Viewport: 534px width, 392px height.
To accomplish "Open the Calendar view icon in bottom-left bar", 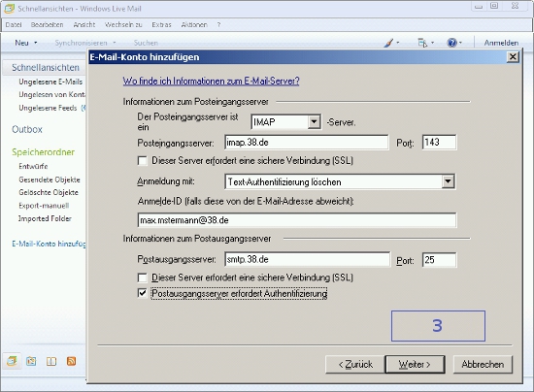I will 31,361.
